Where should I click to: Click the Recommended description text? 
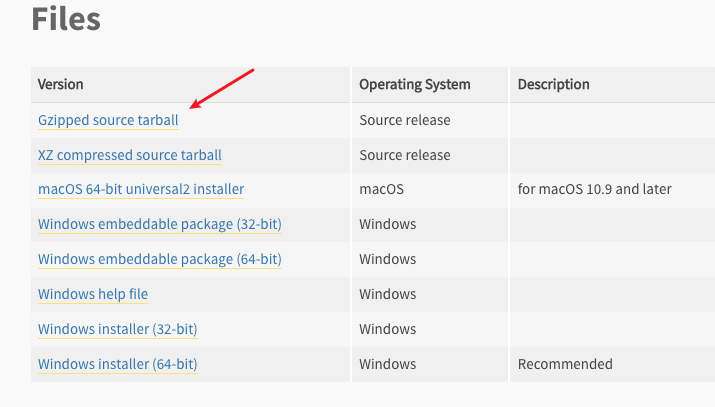point(564,364)
